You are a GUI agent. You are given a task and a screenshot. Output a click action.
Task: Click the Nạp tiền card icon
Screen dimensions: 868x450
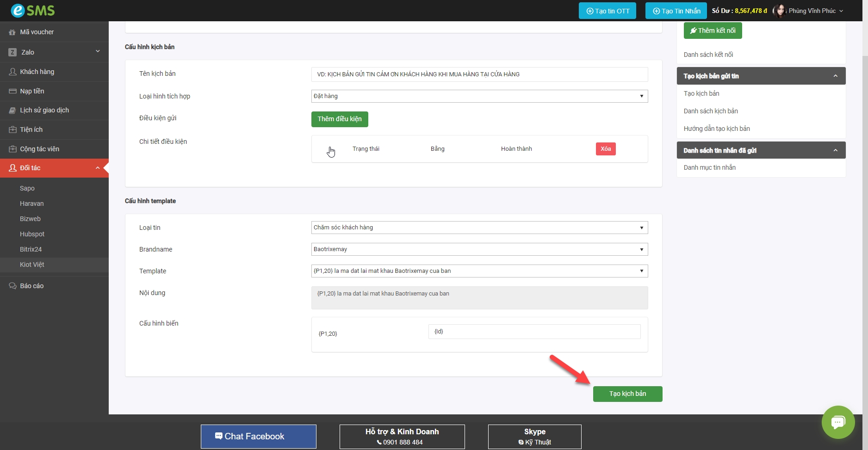click(x=12, y=91)
